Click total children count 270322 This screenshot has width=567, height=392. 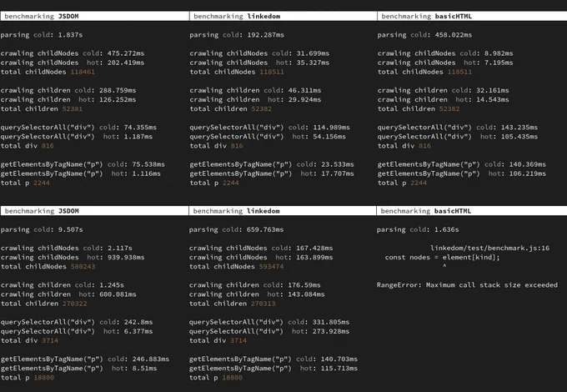coord(74,304)
